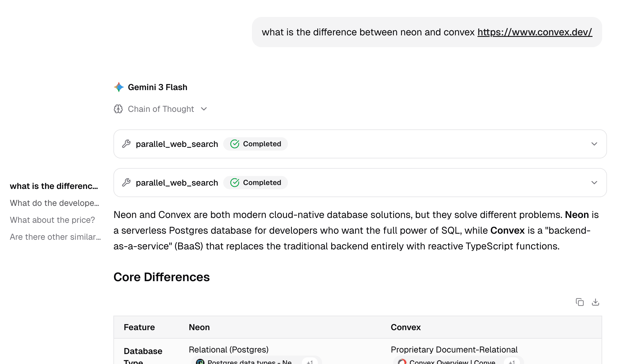Click the first parallel_web_search wrench icon

tap(126, 144)
